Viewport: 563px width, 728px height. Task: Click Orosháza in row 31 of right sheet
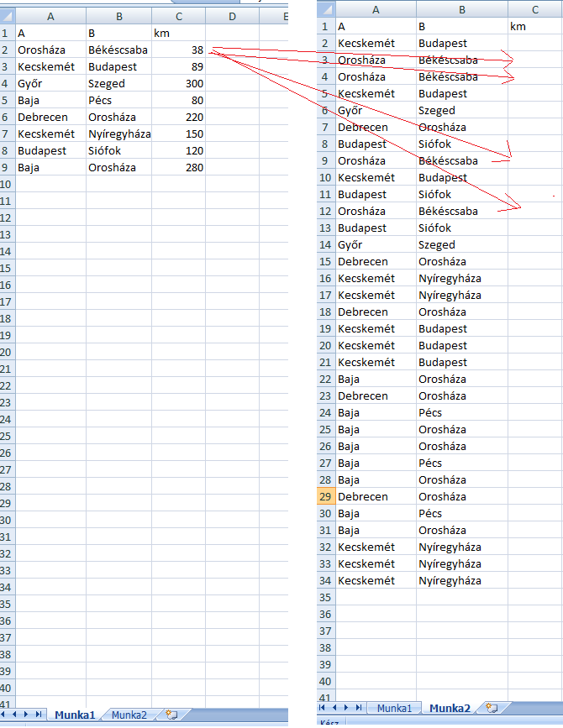point(461,530)
